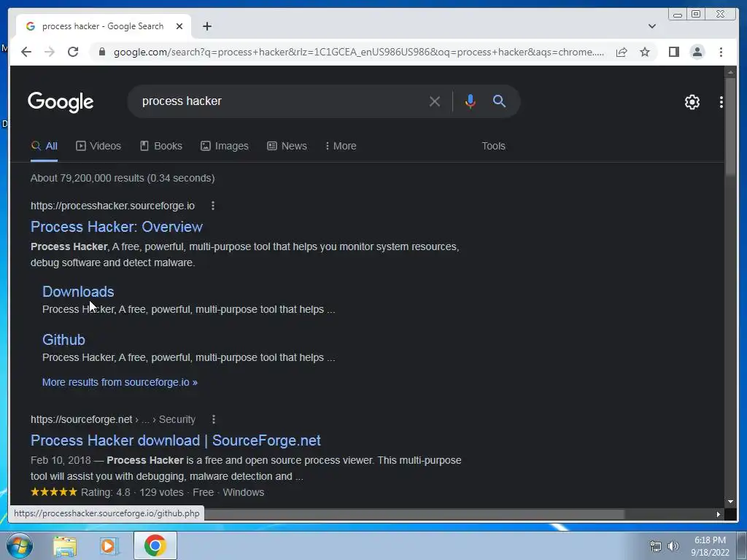The height and width of the screenshot is (560, 747).
Task: Click the taskbar clock showing 6:18 PM
Action: (x=710, y=546)
